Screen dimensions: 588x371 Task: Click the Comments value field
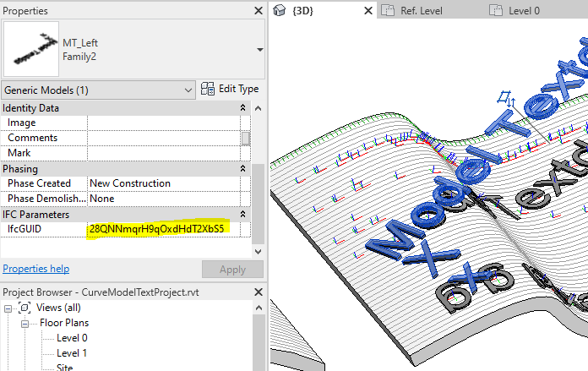pos(163,138)
